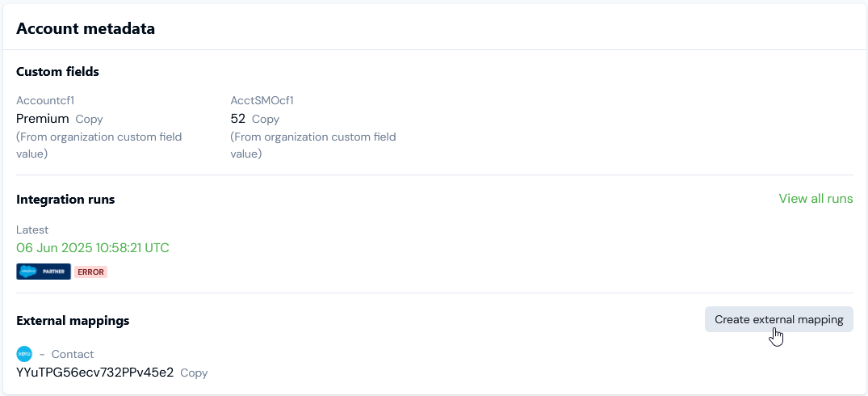Select the Custom fields section heading
This screenshot has width=868, height=396.
click(57, 72)
